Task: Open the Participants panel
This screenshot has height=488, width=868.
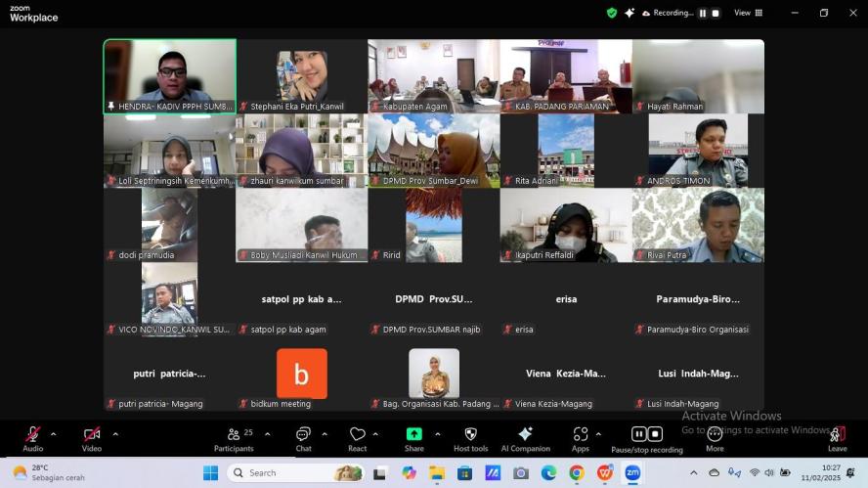Action: click(x=234, y=437)
